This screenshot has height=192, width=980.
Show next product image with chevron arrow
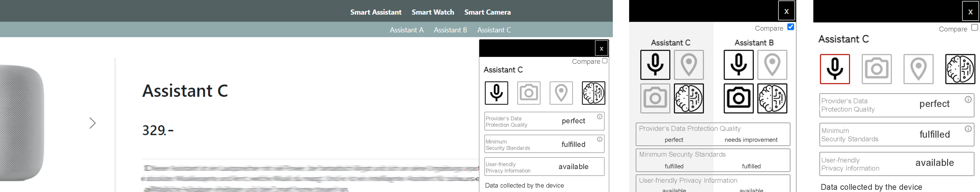click(x=92, y=123)
